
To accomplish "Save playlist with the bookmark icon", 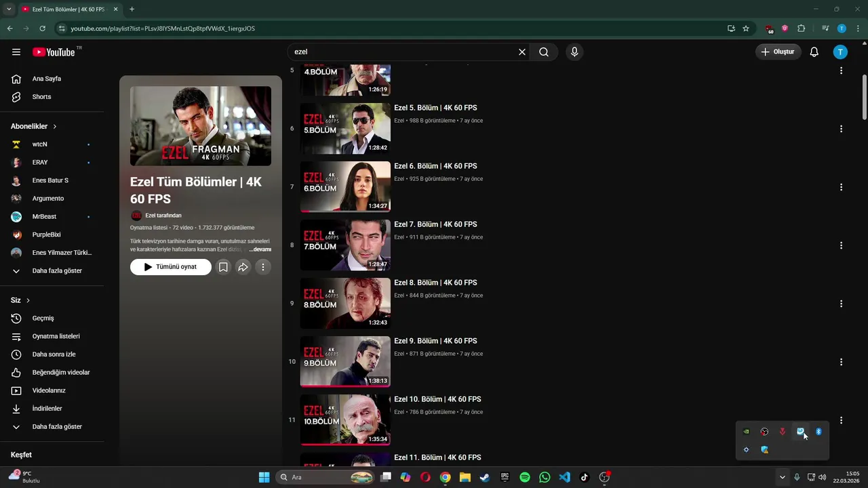I will tap(223, 267).
